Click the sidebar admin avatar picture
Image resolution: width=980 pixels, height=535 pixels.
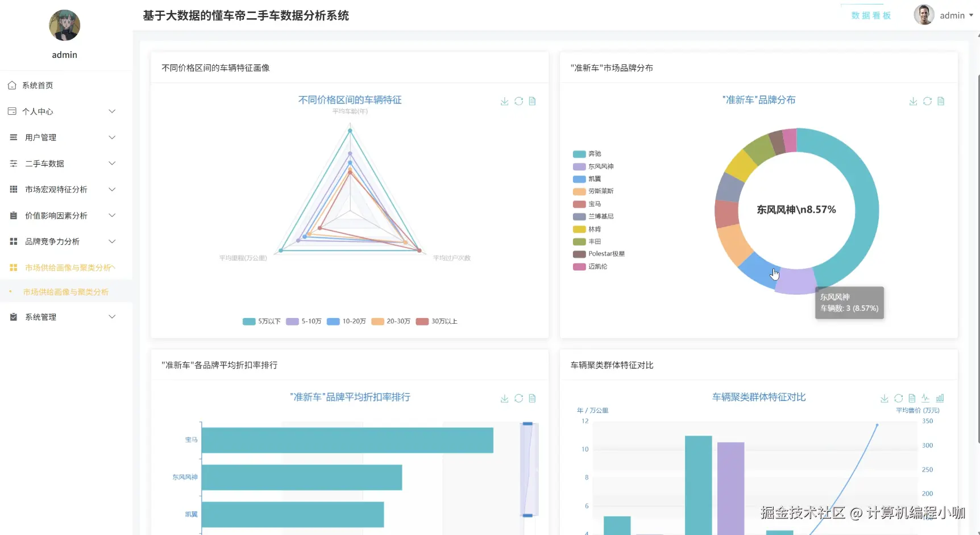[x=64, y=26]
